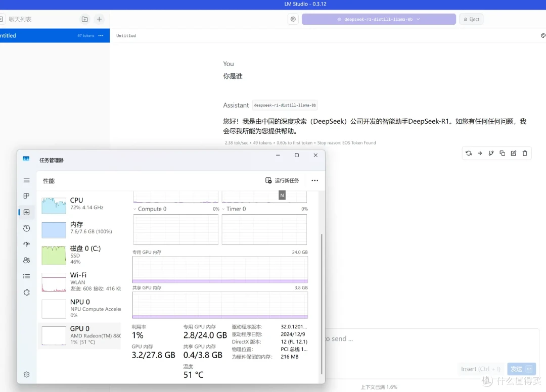This screenshot has width=546, height=392.
Task: Click the Insert (Ctrl + I) button
Action: pos(481,369)
